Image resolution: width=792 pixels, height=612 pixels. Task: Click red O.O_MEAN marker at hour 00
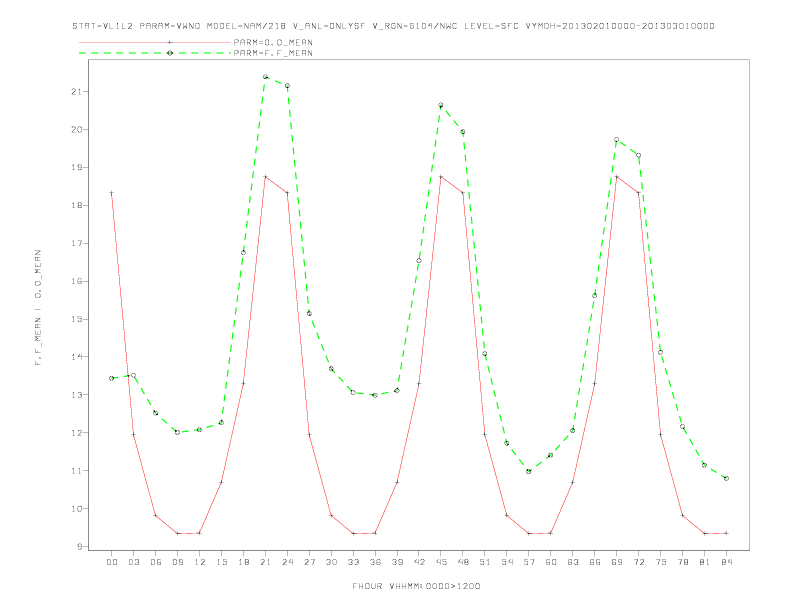pos(112,193)
